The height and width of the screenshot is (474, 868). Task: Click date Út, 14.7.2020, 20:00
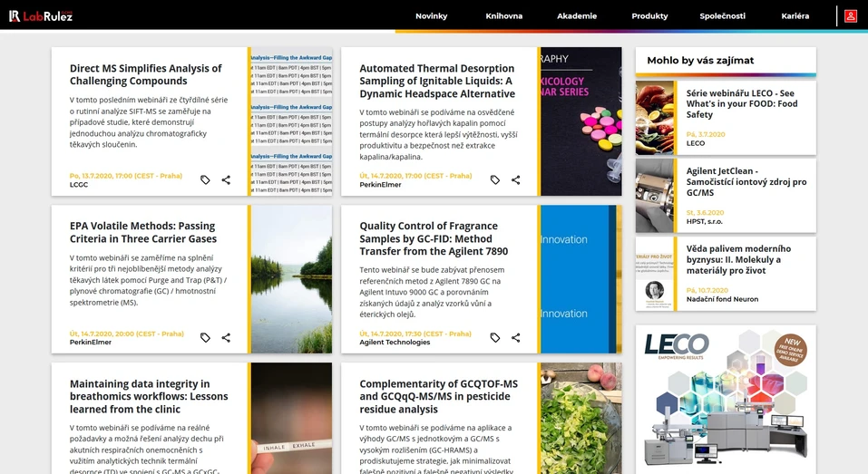[x=127, y=334]
